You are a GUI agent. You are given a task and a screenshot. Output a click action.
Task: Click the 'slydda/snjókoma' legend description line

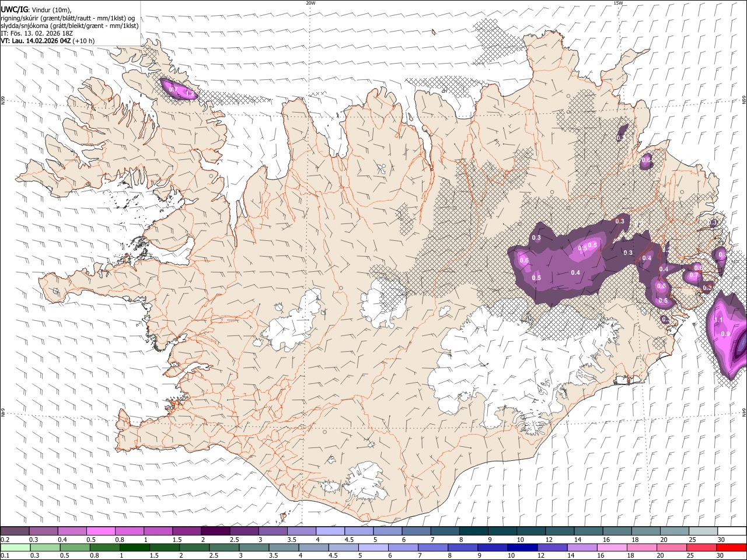(69, 26)
